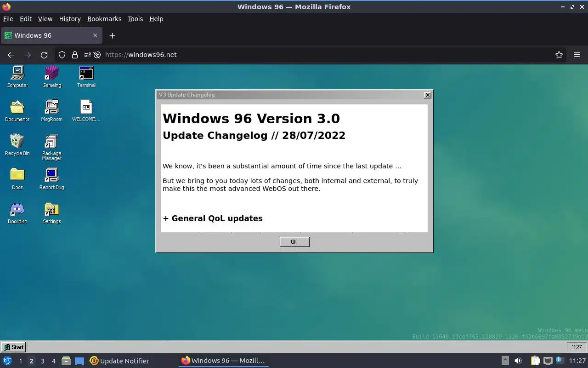The image size is (588, 368).
Task: Close the Windows 96 browser tab
Action: [95, 35]
